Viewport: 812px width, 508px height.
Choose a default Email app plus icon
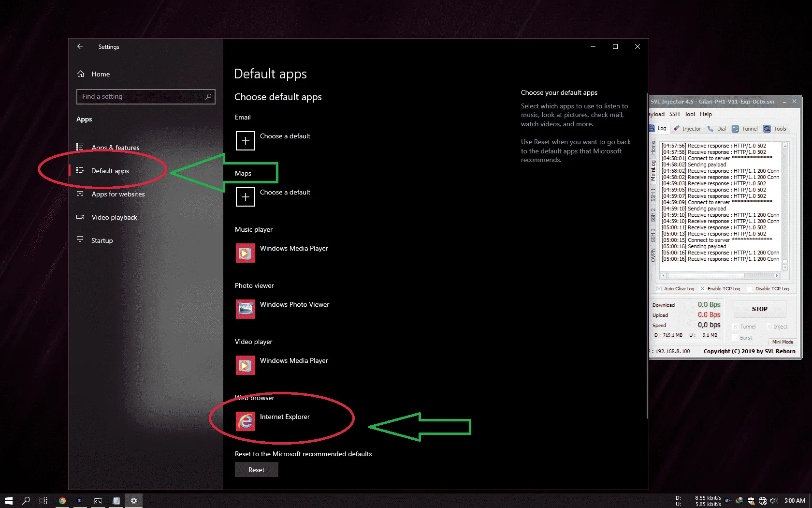click(246, 141)
